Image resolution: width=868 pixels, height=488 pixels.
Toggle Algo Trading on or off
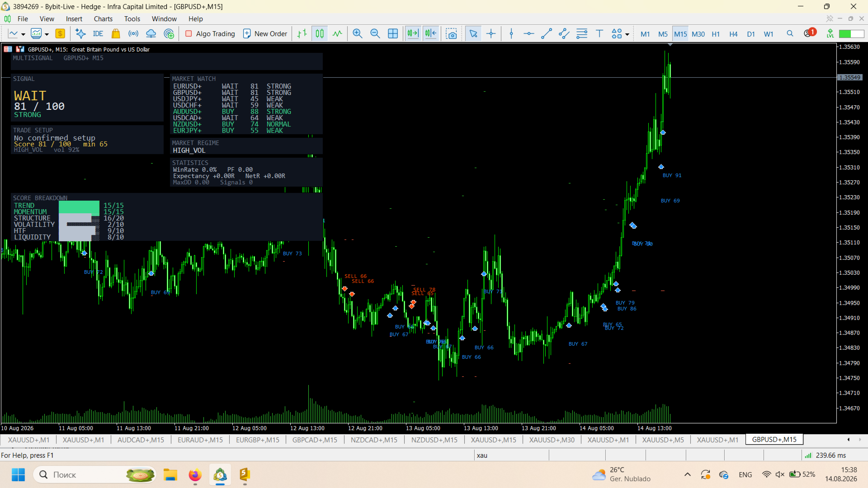(x=210, y=33)
